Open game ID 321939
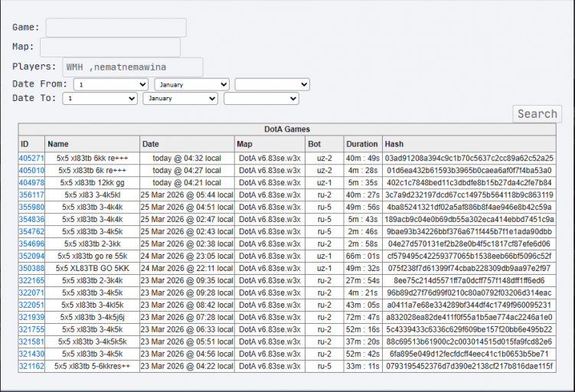The width and height of the screenshot is (575, 392). coord(31,317)
